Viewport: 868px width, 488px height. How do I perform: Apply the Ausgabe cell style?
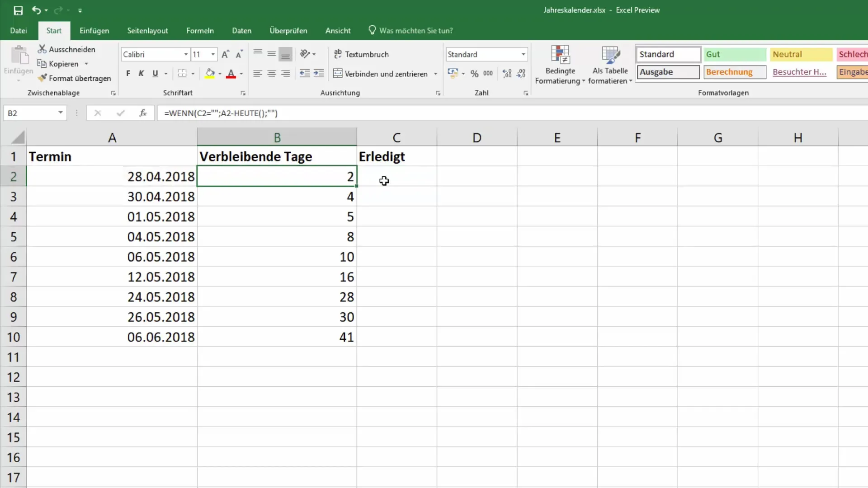tap(668, 72)
